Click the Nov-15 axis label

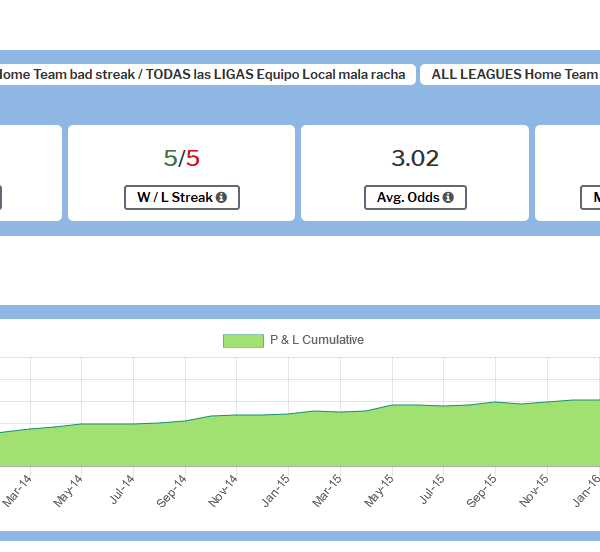[534, 491]
